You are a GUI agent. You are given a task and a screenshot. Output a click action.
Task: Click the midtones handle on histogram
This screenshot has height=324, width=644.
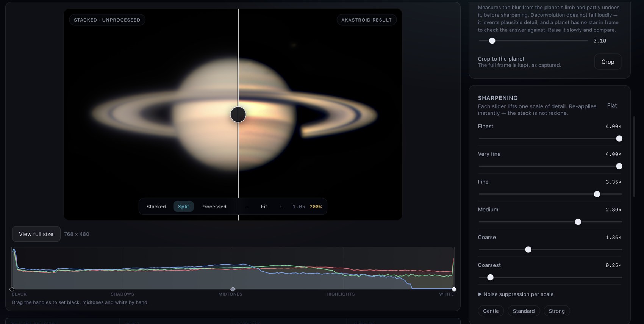pyautogui.click(x=233, y=289)
